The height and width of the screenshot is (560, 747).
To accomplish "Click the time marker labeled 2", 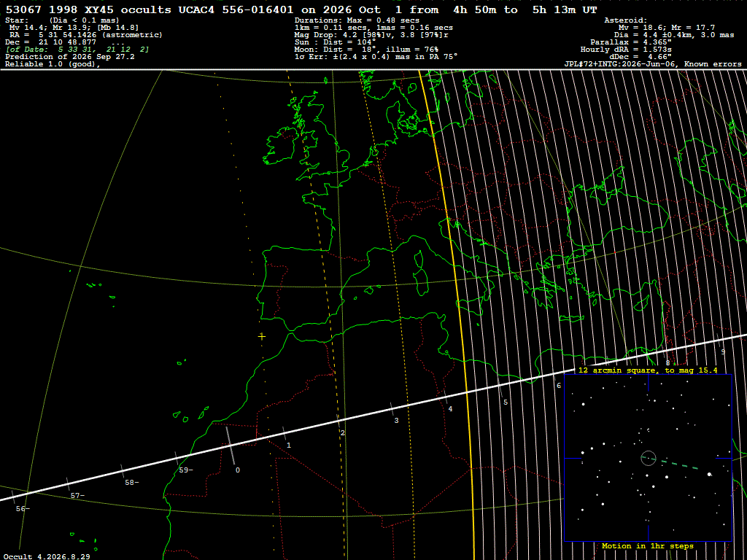I will click(x=342, y=433).
